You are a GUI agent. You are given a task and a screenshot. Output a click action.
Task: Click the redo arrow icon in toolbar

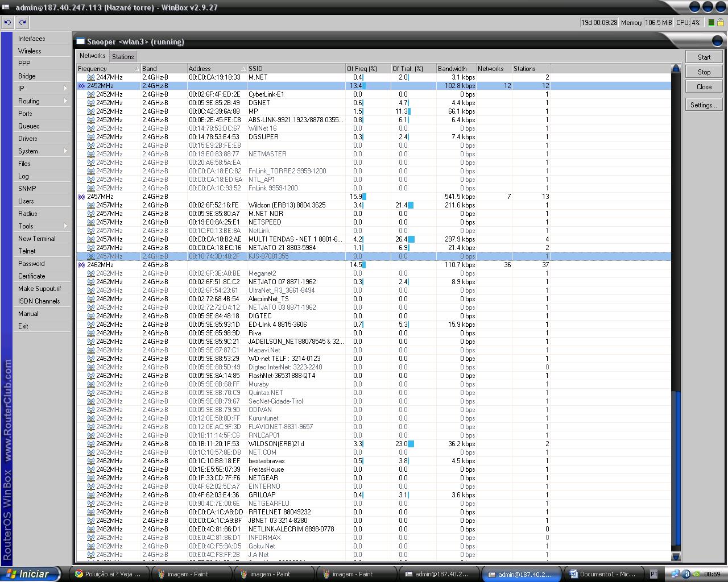(22, 22)
